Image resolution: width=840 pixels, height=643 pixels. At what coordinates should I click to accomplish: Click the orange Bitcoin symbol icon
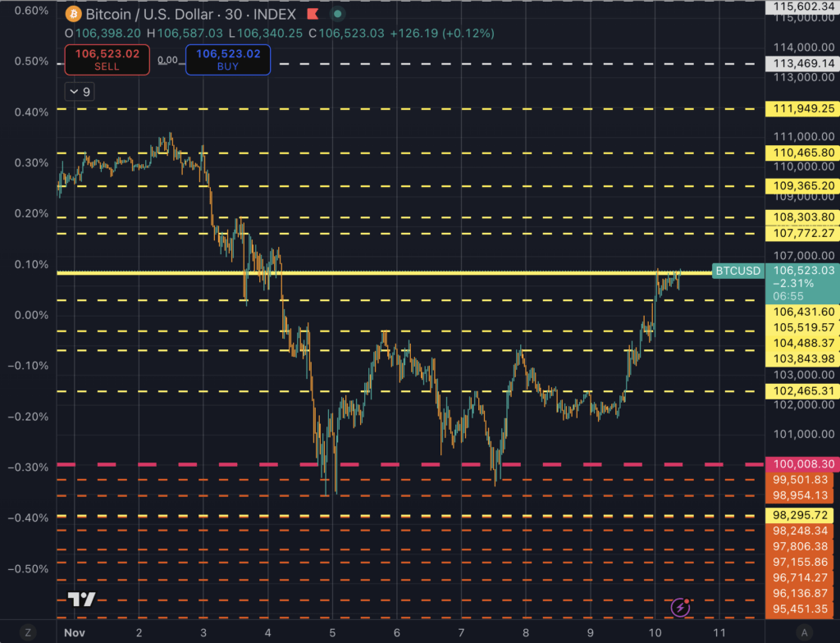click(x=71, y=16)
